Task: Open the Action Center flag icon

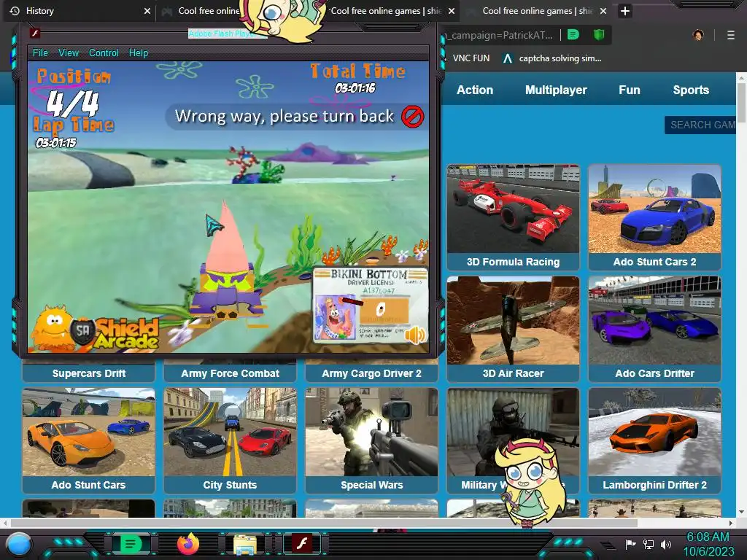Action: tap(631, 544)
